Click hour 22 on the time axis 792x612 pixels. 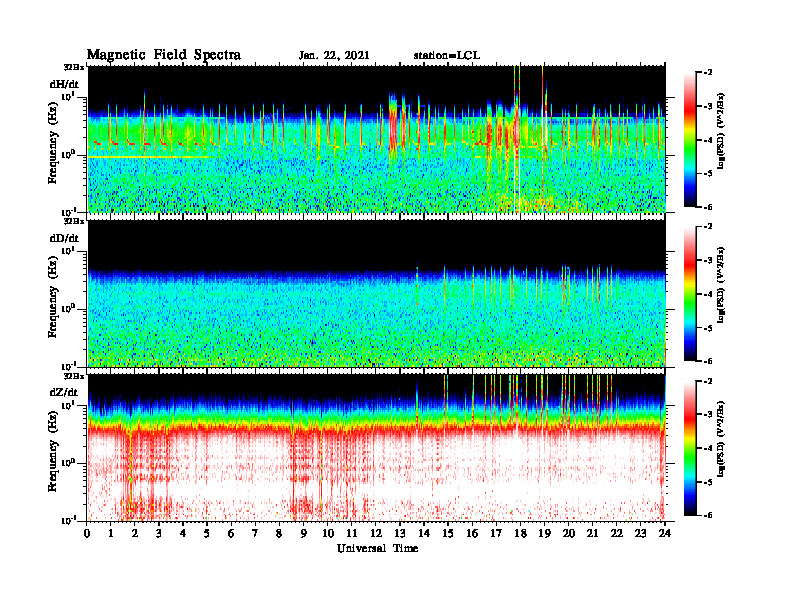point(617,533)
